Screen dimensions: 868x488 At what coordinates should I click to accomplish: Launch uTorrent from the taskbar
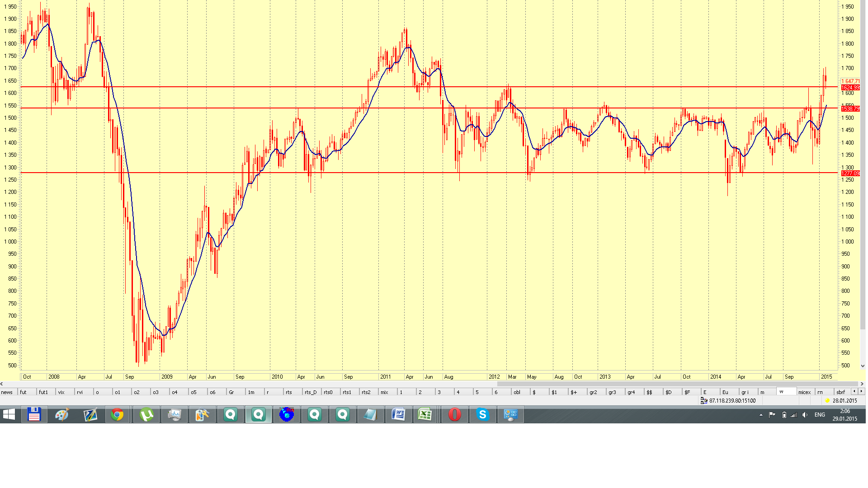146,414
